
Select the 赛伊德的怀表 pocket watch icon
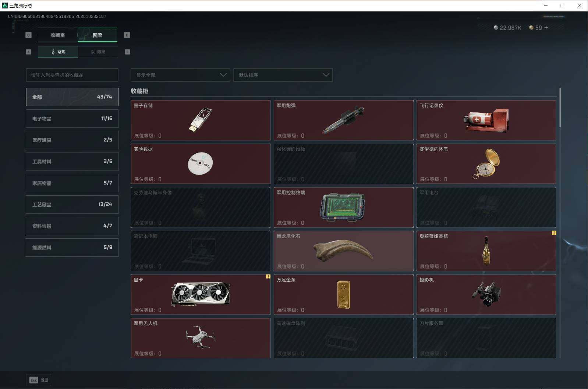486,164
